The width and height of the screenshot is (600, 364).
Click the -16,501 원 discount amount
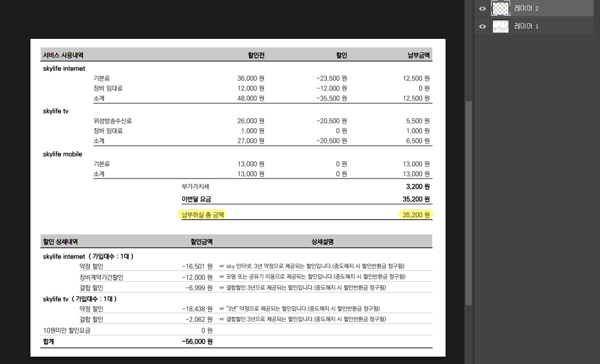click(x=197, y=266)
